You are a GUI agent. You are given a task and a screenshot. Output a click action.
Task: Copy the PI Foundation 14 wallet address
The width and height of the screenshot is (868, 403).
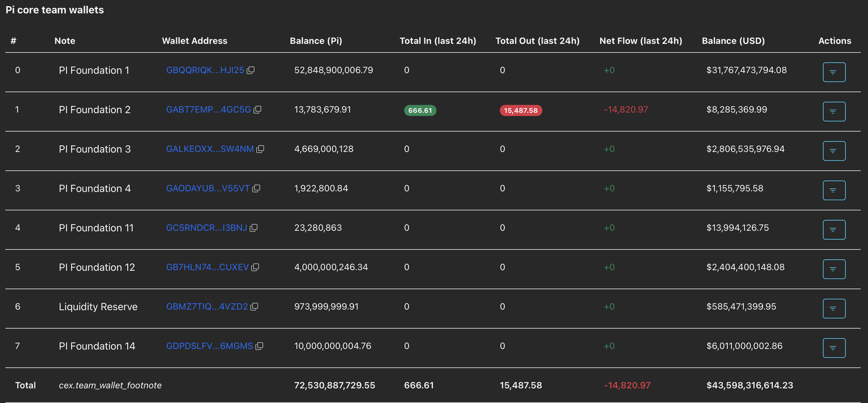tap(259, 346)
